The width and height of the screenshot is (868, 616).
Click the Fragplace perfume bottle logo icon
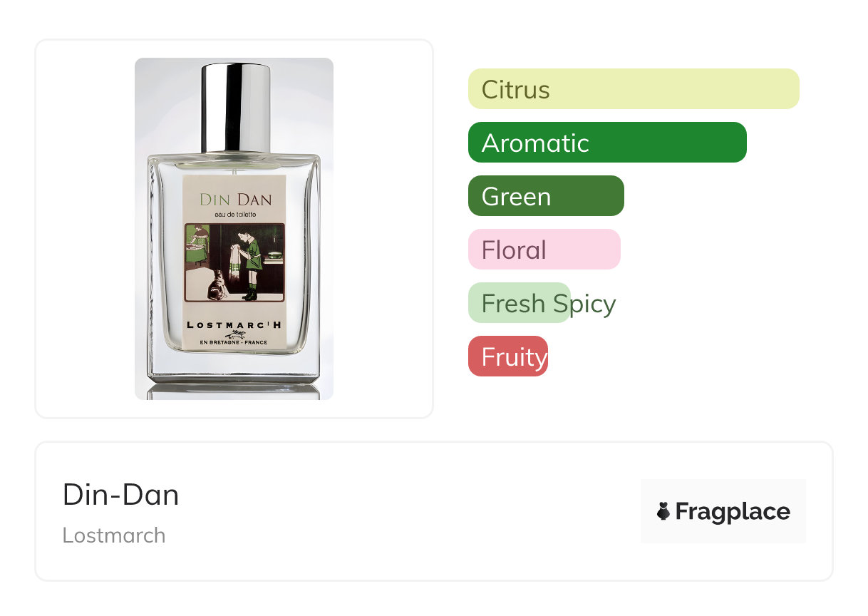click(x=663, y=511)
